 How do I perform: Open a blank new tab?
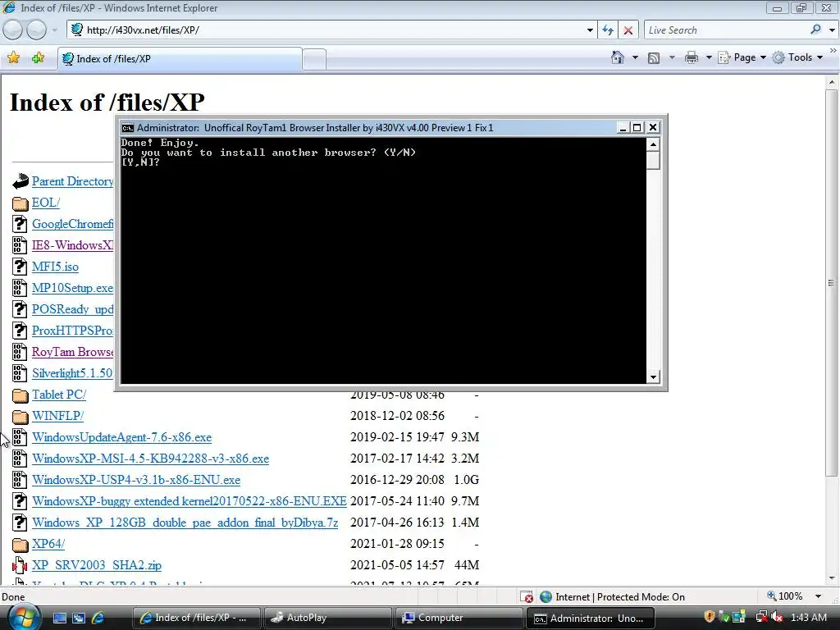pyautogui.click(x=314, y=59)
